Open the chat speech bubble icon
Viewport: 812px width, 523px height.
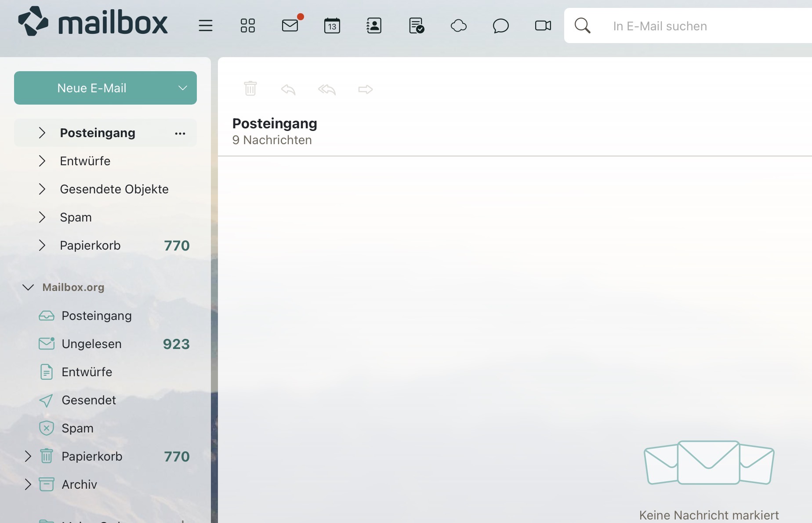500,26
